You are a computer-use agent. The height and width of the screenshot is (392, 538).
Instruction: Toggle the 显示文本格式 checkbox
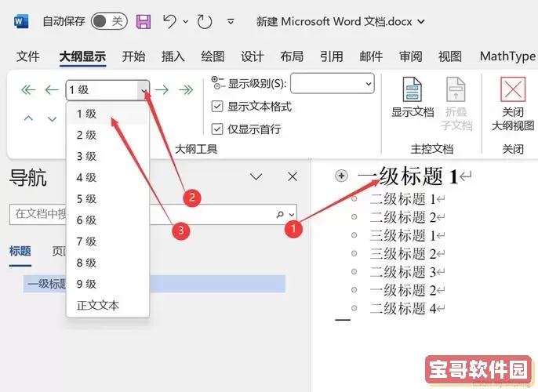(216, 107)
